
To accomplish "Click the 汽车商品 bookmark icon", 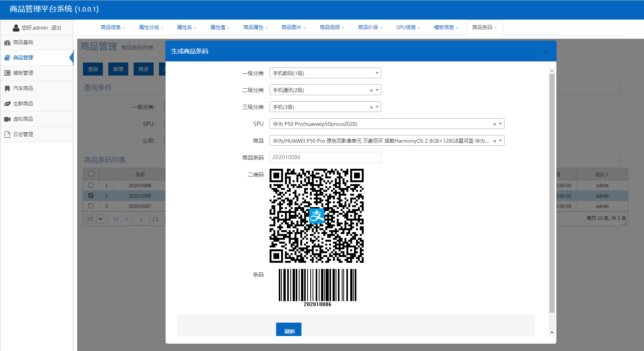I will click(x=7, y=89).
